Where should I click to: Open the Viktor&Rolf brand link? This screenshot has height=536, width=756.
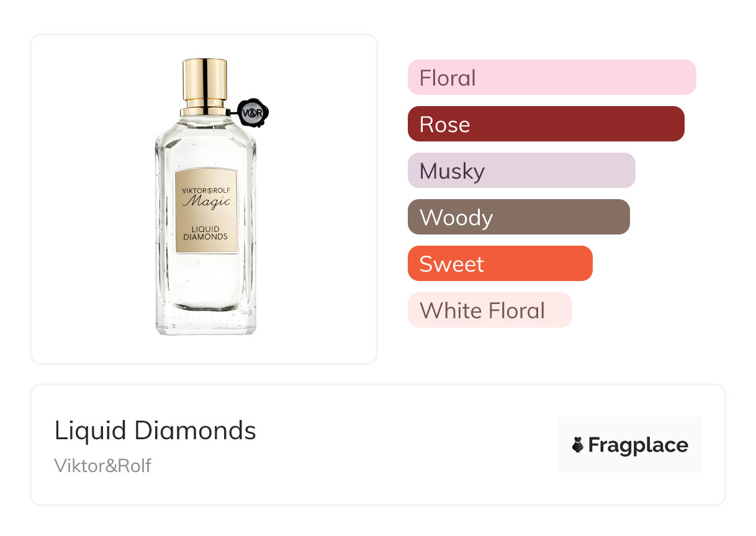[102, 466]
